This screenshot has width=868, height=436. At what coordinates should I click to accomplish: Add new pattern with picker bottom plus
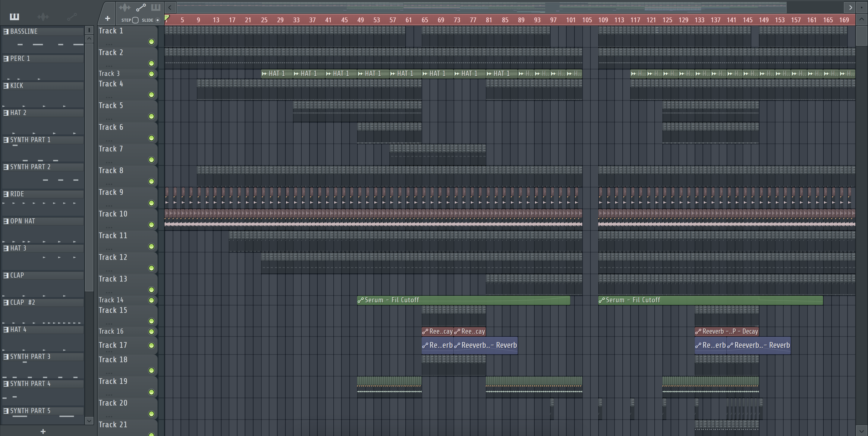click(x=43, y=431)
